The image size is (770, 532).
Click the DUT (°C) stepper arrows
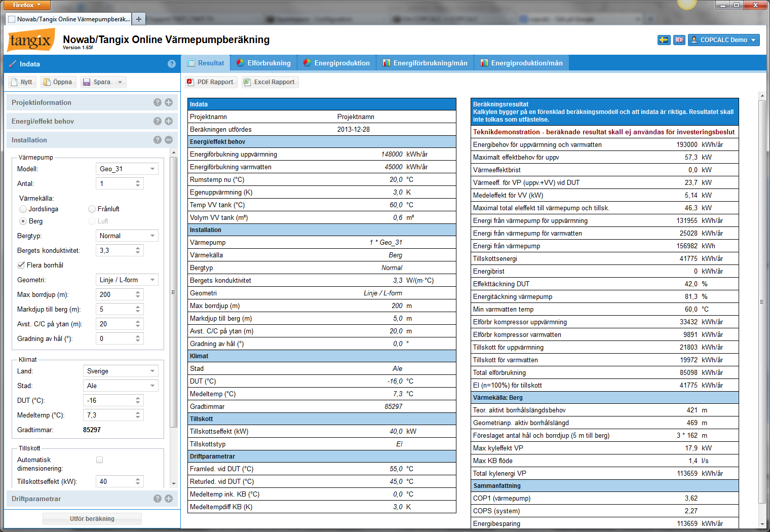click(138, 400)
